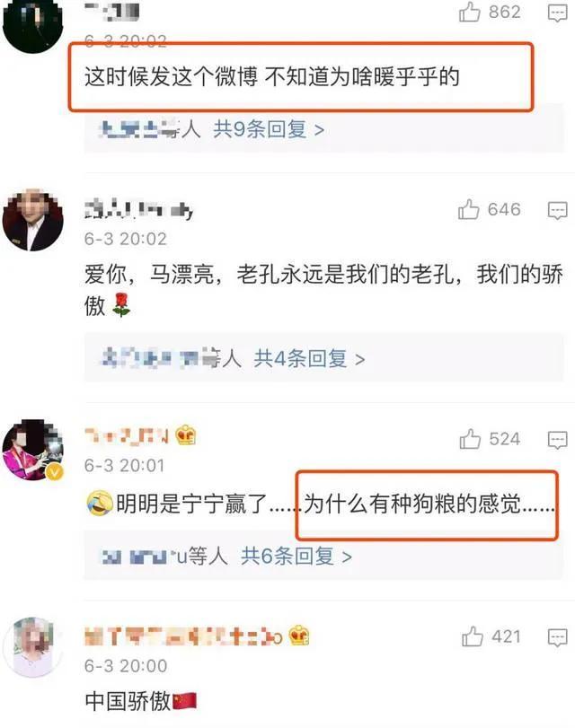Open the 这时候发这个微博 comment text

272,77
